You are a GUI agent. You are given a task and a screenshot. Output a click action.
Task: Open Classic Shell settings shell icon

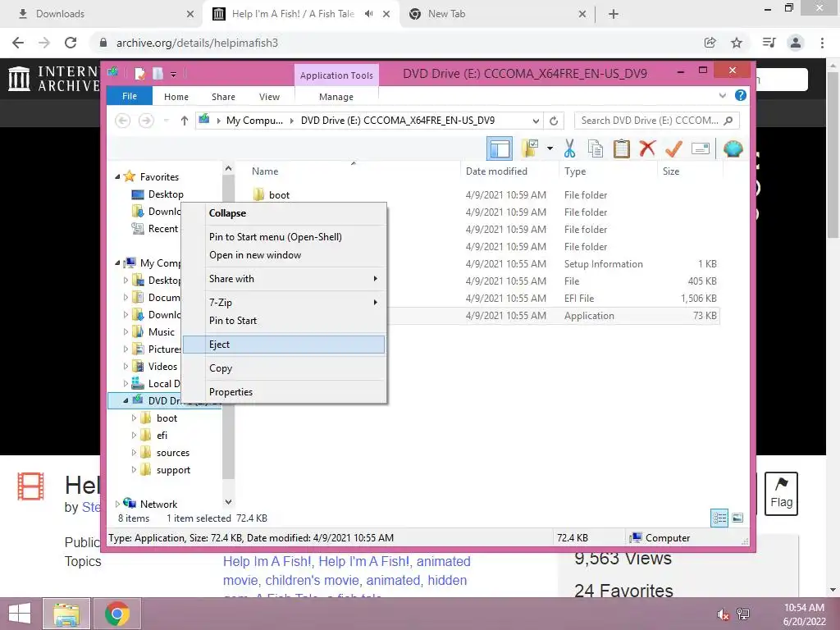click(733, 148)
